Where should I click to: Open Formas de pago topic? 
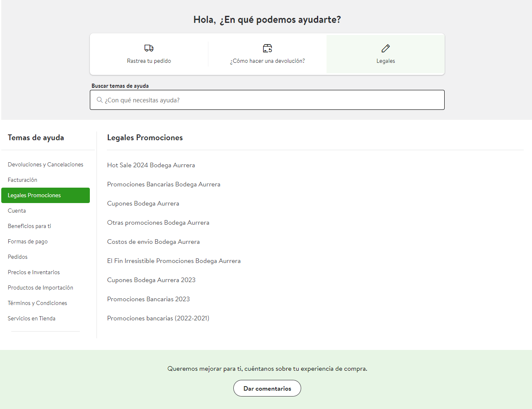pyautogui.click(x=28, y=241)
